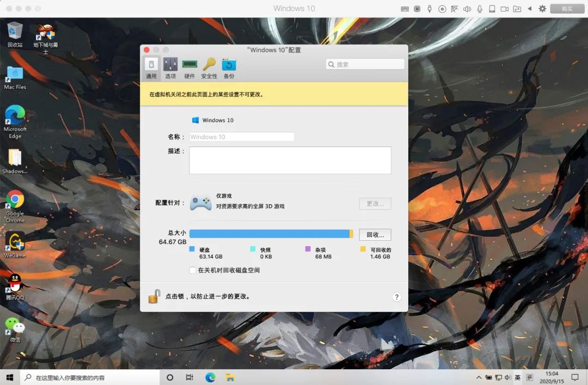The width and height of the screenshot is (588, 385).
Task: Click the padlock icon to prevent changes
Action: click(x=154, y=296)
